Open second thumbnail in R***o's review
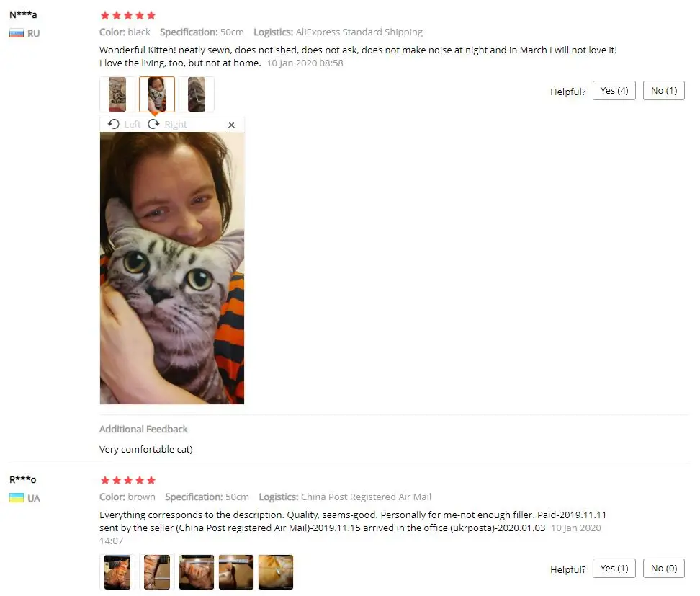 coord(157,572)
